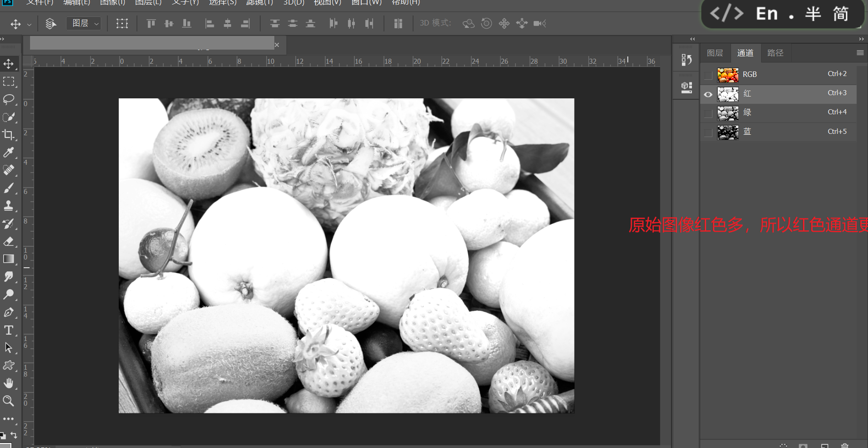Switch to the 路径 panel tab
The height and width of the screenshot is (448, 868).
pos(775,53)
